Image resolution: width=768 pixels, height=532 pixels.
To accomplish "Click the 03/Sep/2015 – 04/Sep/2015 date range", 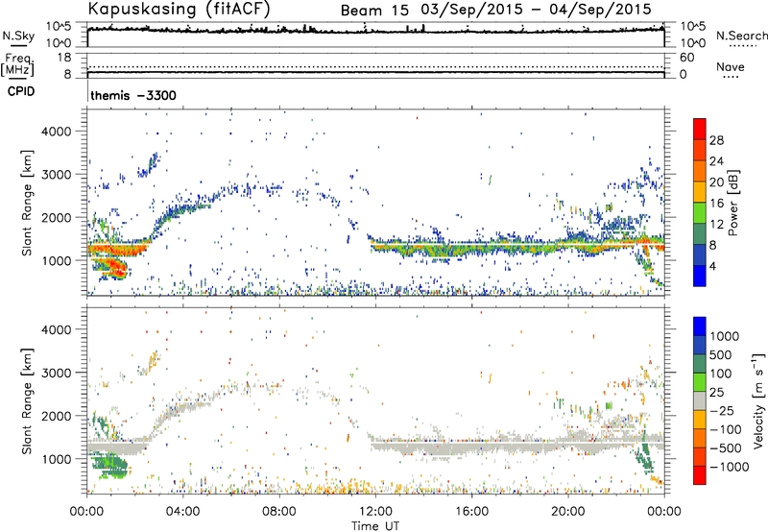I will 536,10.
